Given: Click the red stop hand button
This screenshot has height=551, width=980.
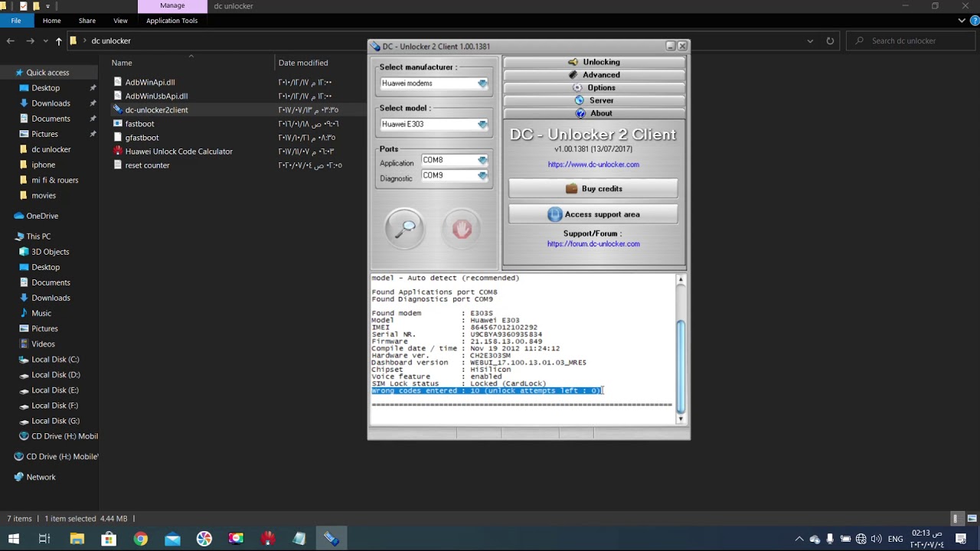Looking at the screenshot, I should click(x=461, y=227).
